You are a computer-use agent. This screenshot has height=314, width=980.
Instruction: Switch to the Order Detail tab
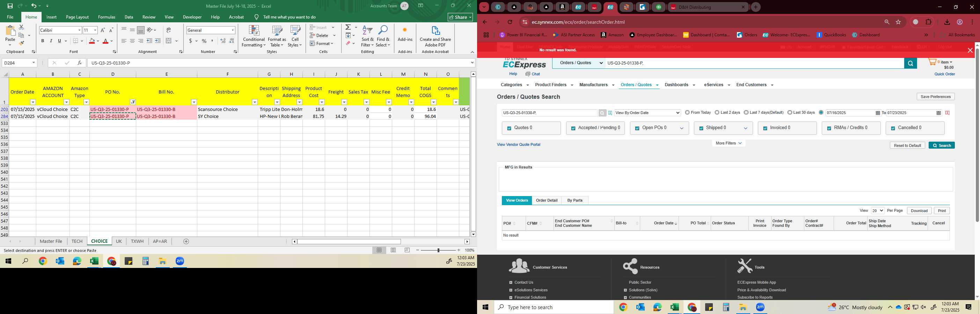(547, 200)
